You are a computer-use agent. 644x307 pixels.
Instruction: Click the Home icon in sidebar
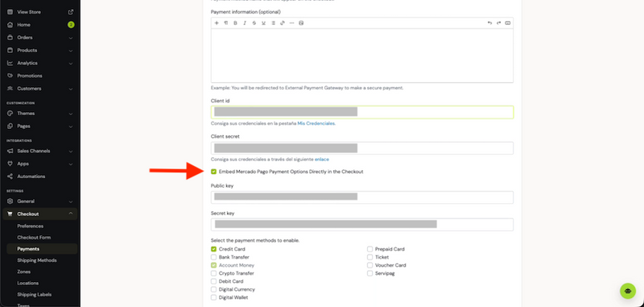pos(10,25)
